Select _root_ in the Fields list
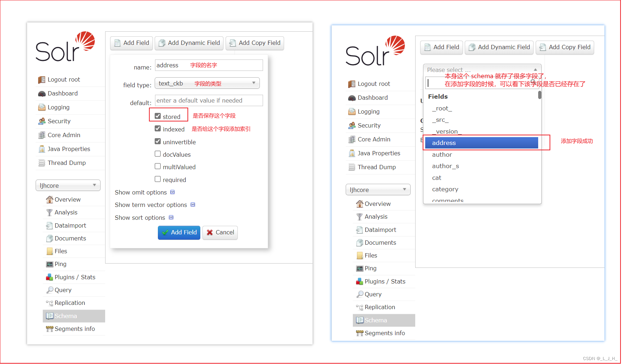 [482, 108]
